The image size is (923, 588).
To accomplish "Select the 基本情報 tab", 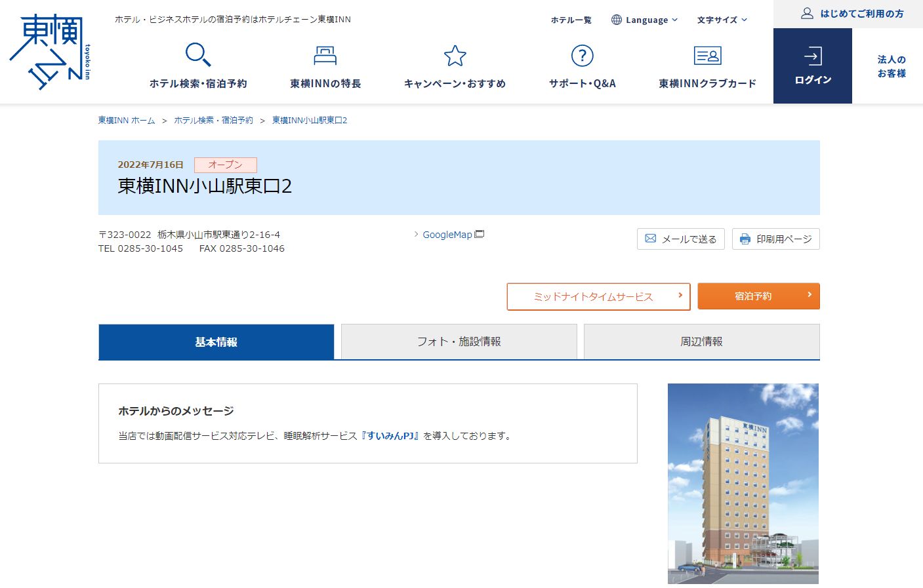I will (216, 342).
